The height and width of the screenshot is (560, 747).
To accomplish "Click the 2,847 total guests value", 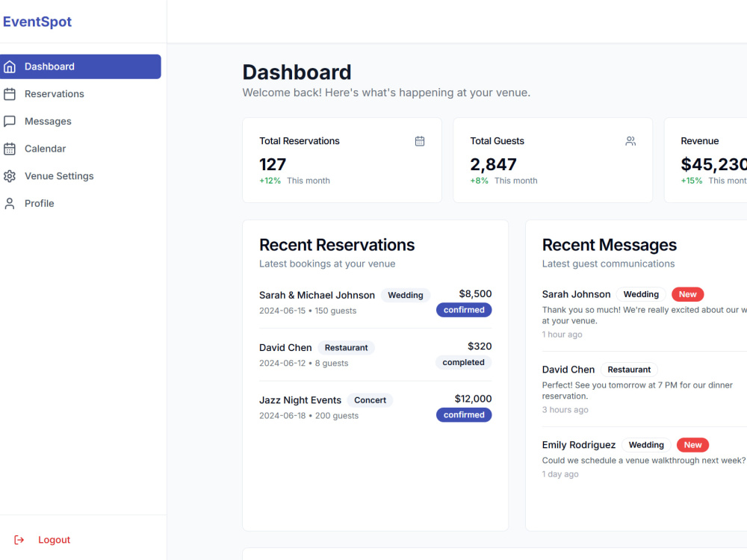I will [493, 164].
